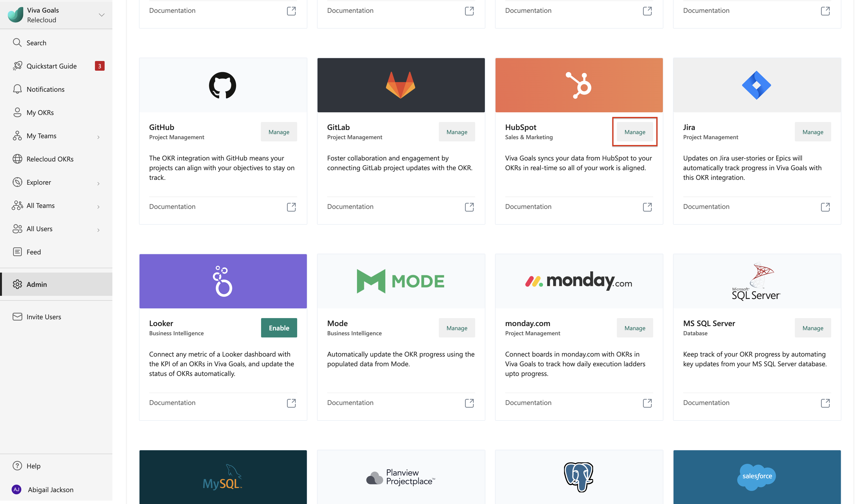The width and height of the screenshot is (868, 504).
Task: Click the MS SQL Server integration icon
Action: click(x=757, y=281)
